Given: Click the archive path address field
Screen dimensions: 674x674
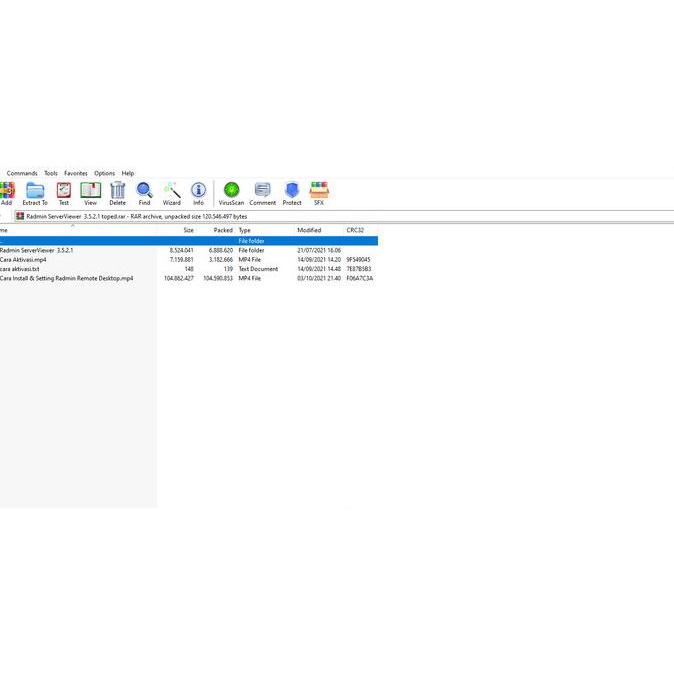Looking at the screenshot, I should (344, 216).
